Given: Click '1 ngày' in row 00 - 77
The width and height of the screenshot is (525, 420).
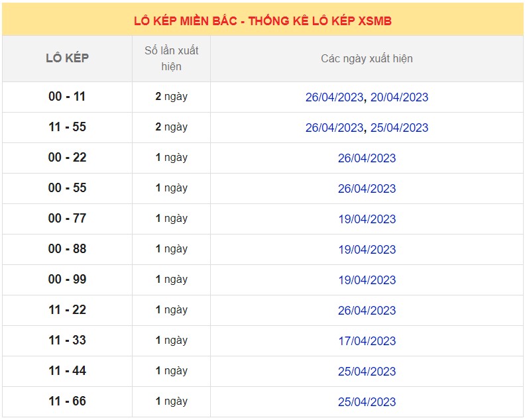Looking at the screenshot, I should (172, 219).
